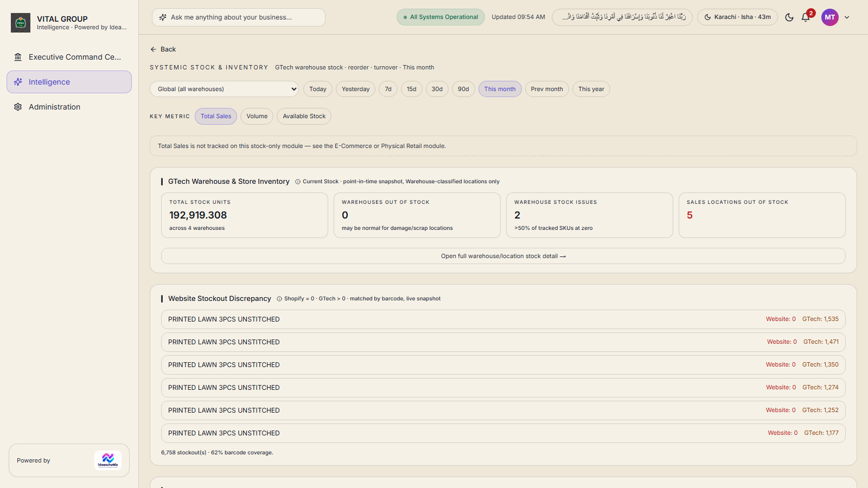868x488 pixels.
Task: Open notifications bell icon
Action: tap(806, 17)
